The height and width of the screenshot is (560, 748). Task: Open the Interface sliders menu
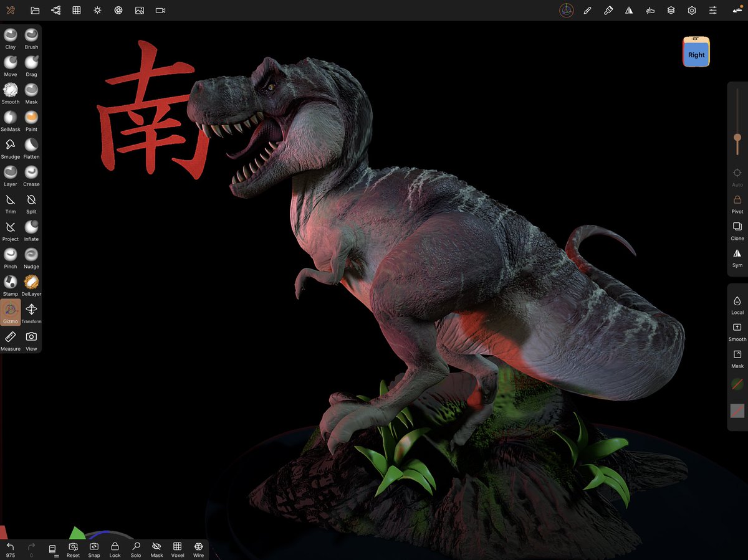[x=712, y=11]
